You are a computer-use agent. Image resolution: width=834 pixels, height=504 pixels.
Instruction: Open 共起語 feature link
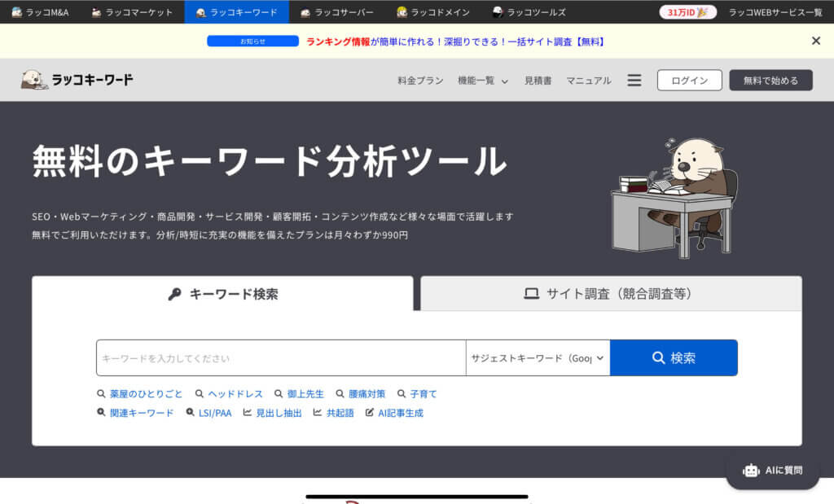340,413
